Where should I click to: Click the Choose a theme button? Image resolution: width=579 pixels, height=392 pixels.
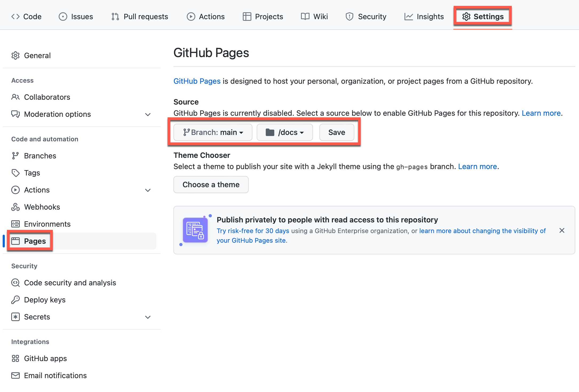pyautogui.click(x=211, y=184)
